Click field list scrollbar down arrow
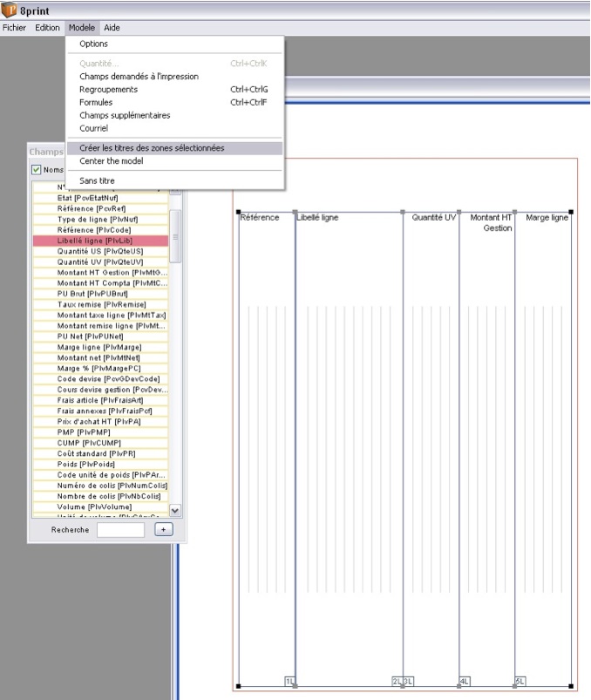Screen dimensions: 591x700 click(x=175, y=510)
